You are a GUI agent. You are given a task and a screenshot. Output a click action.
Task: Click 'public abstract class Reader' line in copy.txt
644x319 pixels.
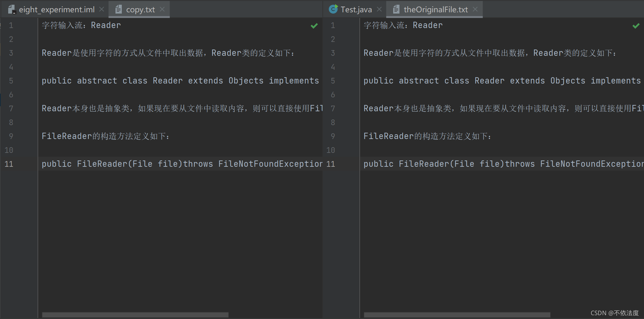[180, 81]
